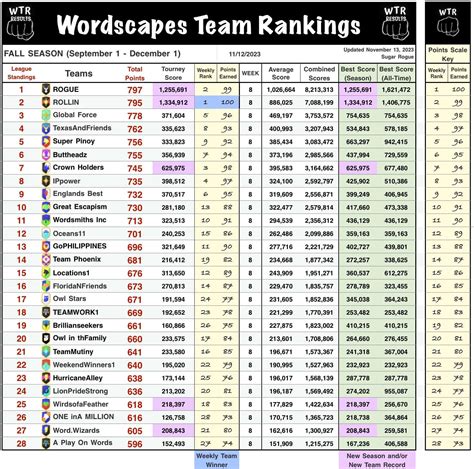Viewport: 474px width, 469px height.
Task: Click the Locations1 team badge icon
Action: (x=46, y=273)
